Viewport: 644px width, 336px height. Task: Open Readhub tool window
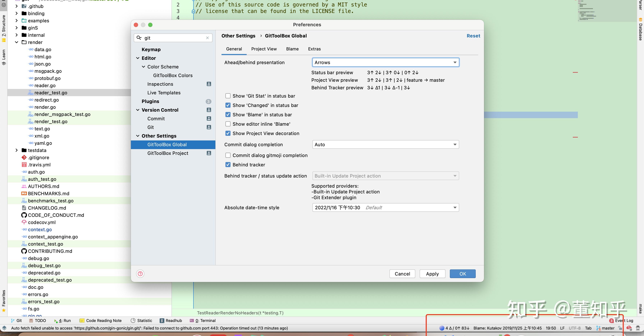[x=171, y=321]
